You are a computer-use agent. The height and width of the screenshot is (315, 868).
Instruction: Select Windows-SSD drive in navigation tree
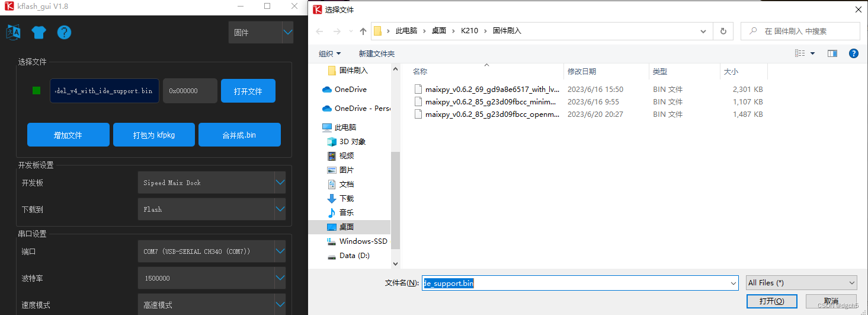pos(357,241)
